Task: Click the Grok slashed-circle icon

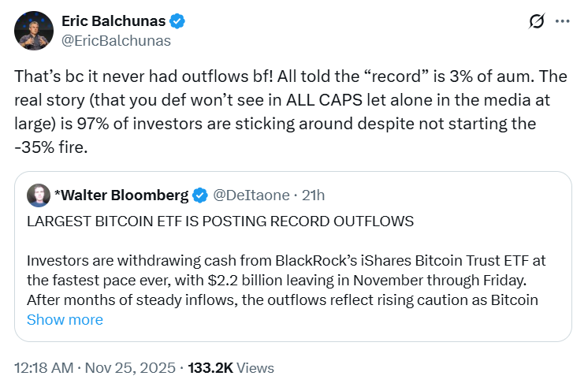Action: pyautogui.click(x=537, y=22)
